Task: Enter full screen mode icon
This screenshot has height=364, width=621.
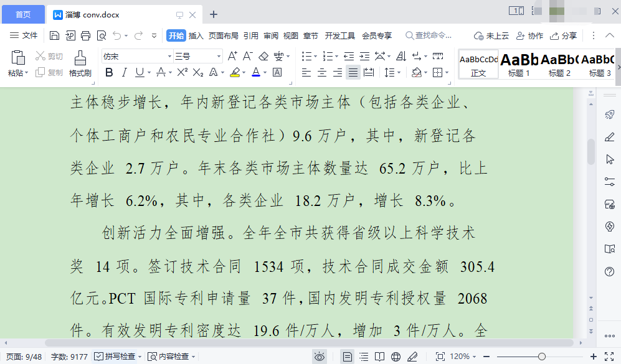Action: [610, 357]
